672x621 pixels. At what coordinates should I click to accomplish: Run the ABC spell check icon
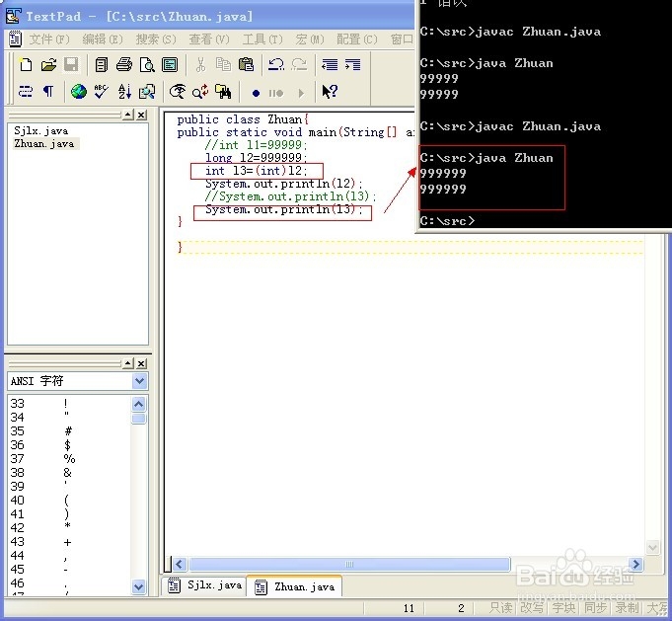(101, 92)
